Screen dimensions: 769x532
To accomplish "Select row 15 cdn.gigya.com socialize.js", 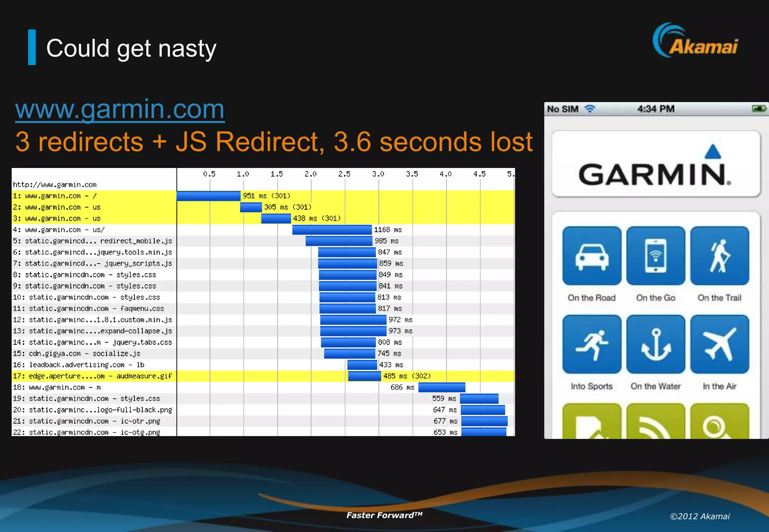I will click(263, 353).
